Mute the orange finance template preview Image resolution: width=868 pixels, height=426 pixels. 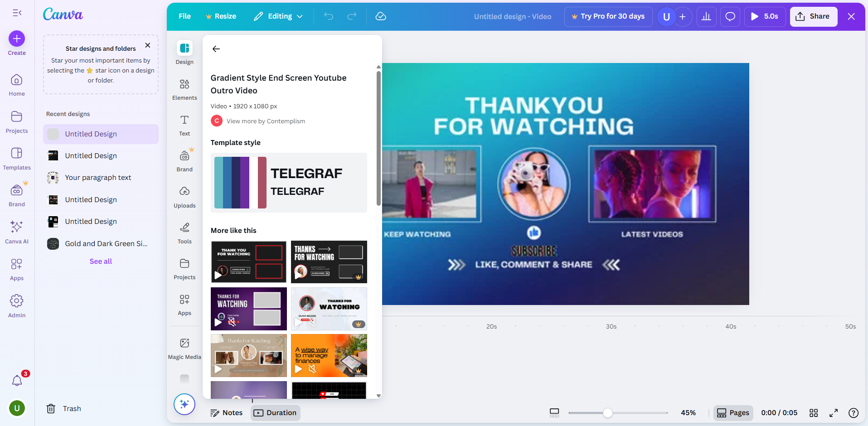tap(312, 369)
